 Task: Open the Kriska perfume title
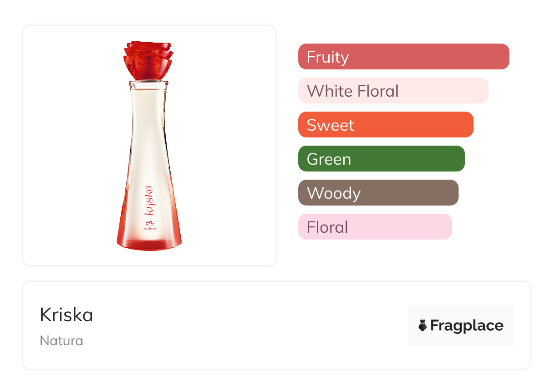click(x=66, y=315)
